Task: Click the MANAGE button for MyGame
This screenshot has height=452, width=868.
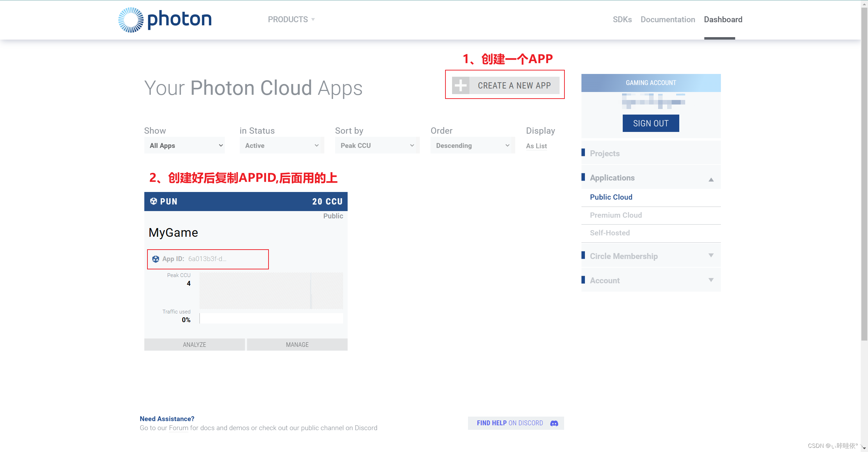Action: tap(297, 343)
